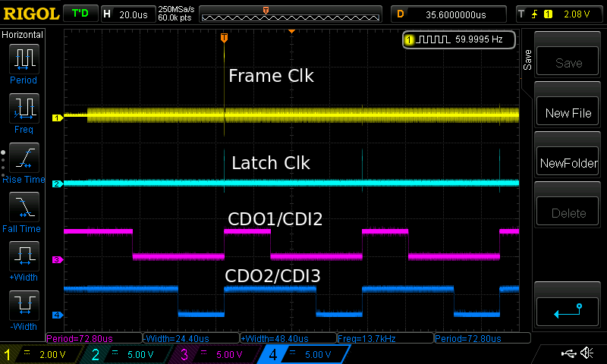607x364 pixels.
Task: Click the Save button
Action: coord(567,61)
